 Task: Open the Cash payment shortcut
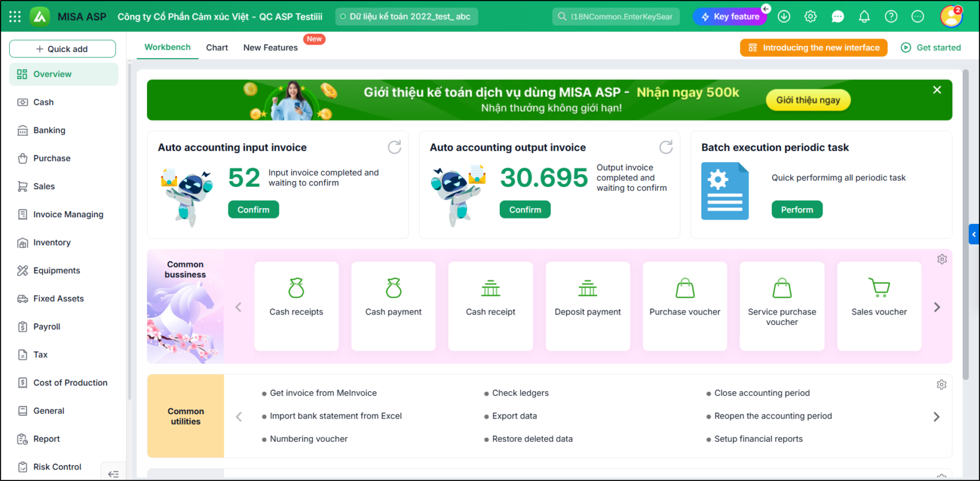click(x=393, y=306)
